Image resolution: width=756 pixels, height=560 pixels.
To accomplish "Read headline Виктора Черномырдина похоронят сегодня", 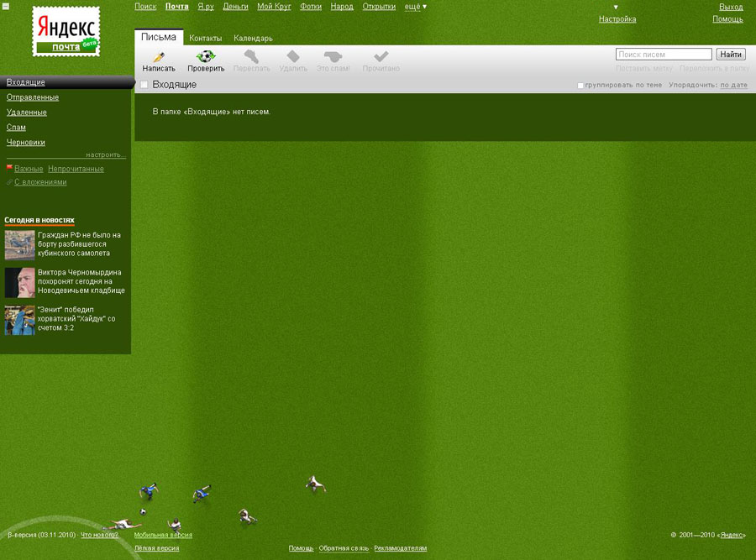I will click(81, 281).
